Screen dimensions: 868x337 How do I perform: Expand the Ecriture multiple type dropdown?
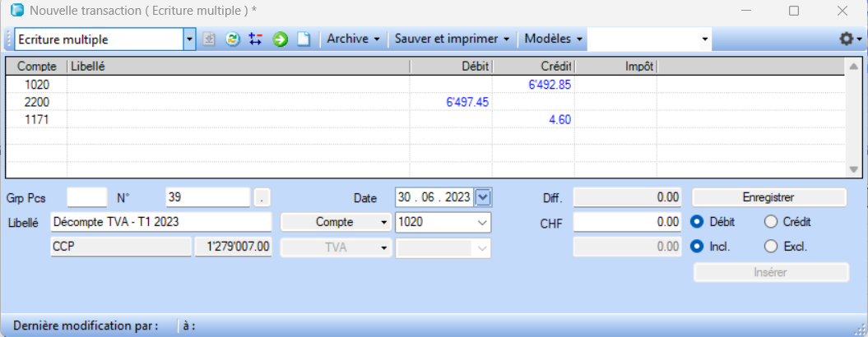point(189,39)
